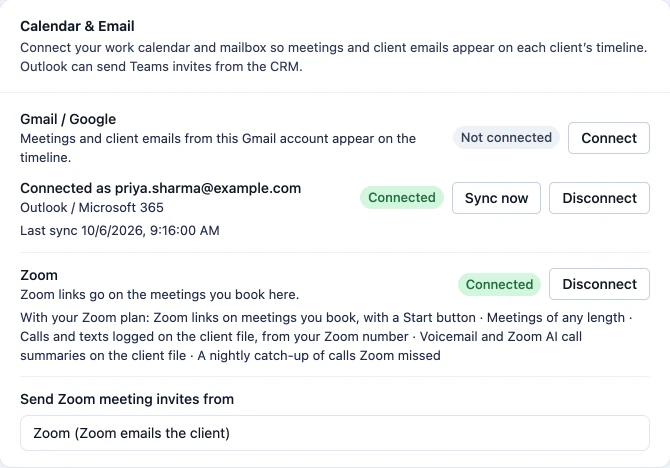The image size is (670, 468).
Task: Click the Zoom section heading
Action: [x=39, y=275]
